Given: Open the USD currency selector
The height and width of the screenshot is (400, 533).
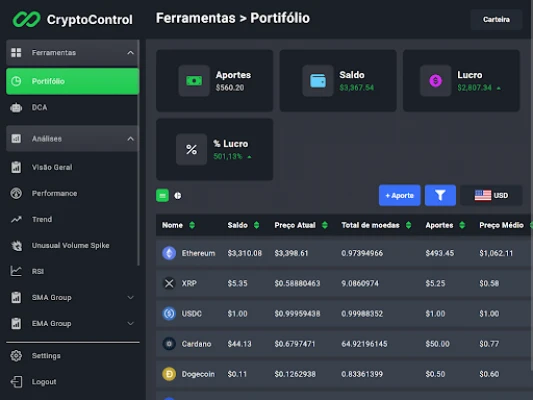Looking at the screenshot, I should tap(491, 195).
